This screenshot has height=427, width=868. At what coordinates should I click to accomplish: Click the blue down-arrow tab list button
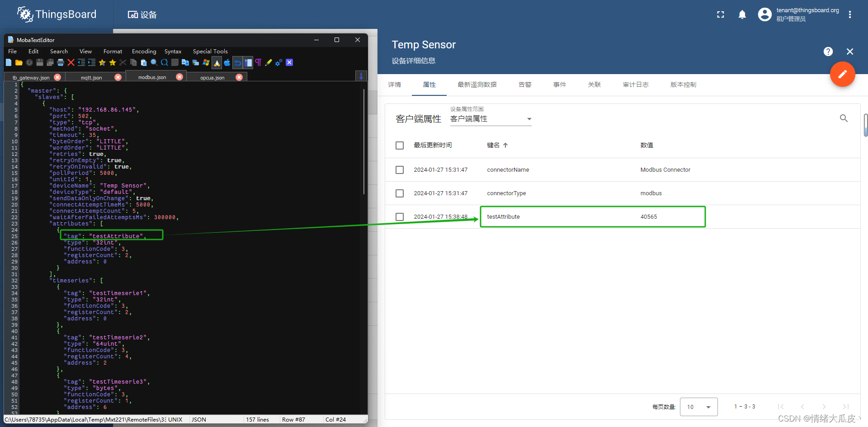tap(361, 76)
